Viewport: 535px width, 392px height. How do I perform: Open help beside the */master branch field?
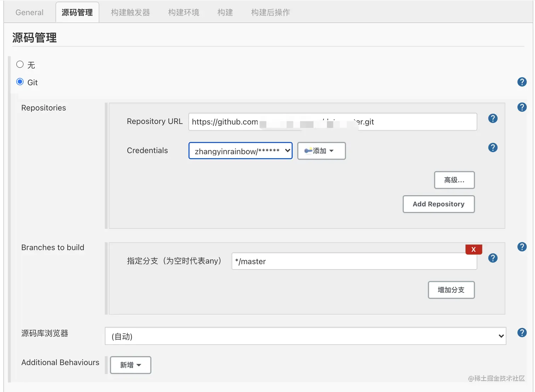(x=493, y=258)
